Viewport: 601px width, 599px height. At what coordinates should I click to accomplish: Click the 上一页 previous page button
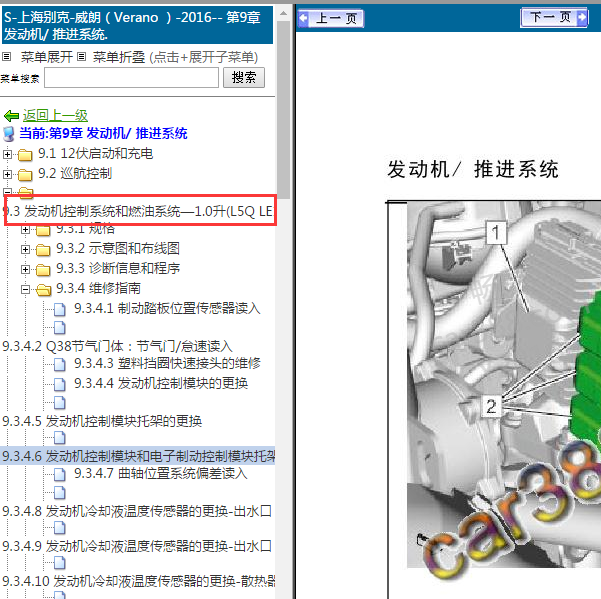[x=330, y=18]
